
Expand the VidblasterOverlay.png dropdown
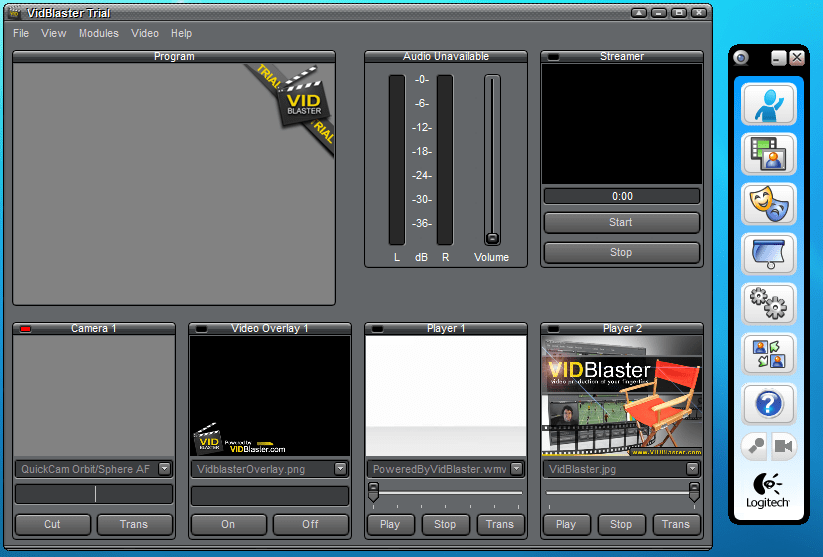[x=341, y=468]
